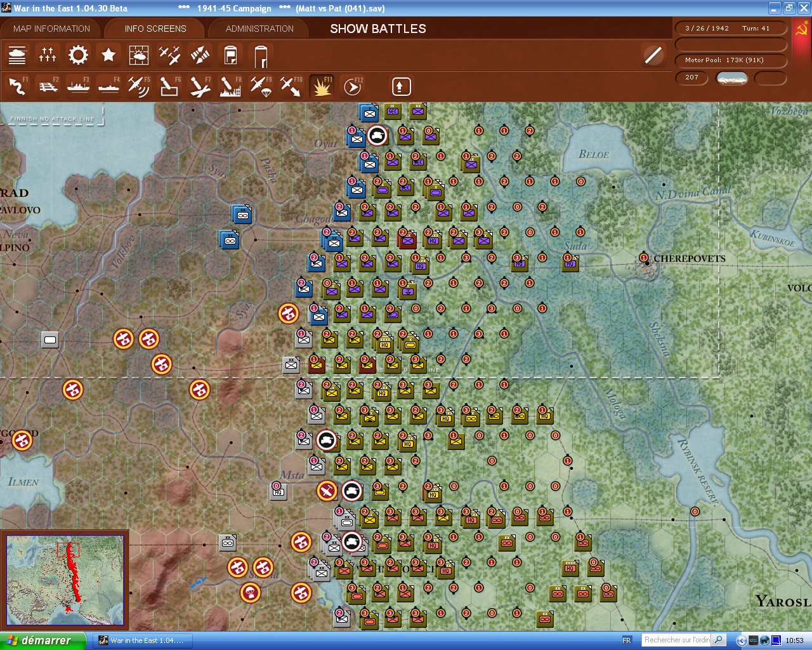Screen dimensions: 812x650
Task: Select Air Transfer mode (F10)
Action: [x=291, y=86]
